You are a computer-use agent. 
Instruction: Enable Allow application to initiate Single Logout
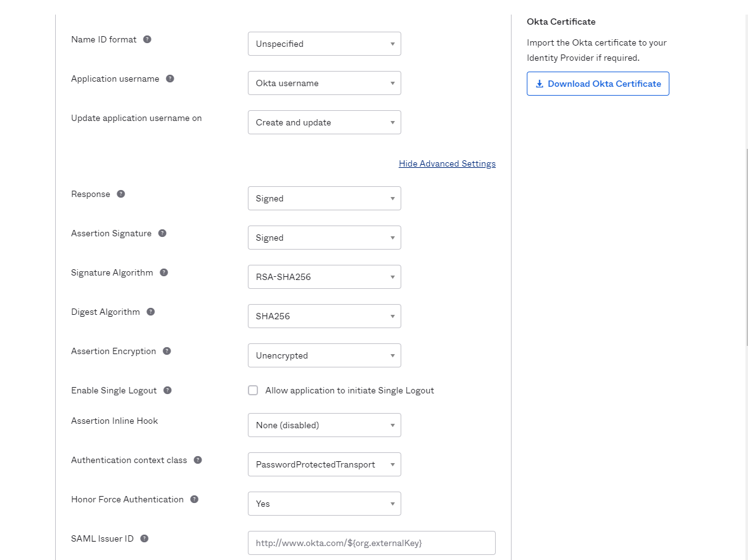[253, 390]
